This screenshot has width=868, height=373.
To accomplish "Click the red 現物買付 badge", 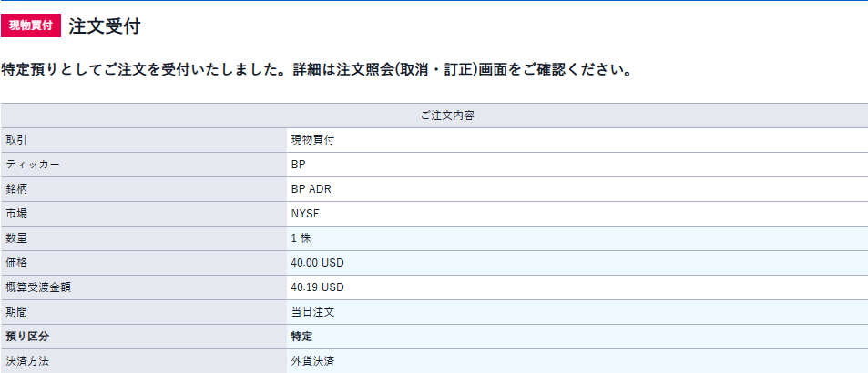I will [31, 26].
